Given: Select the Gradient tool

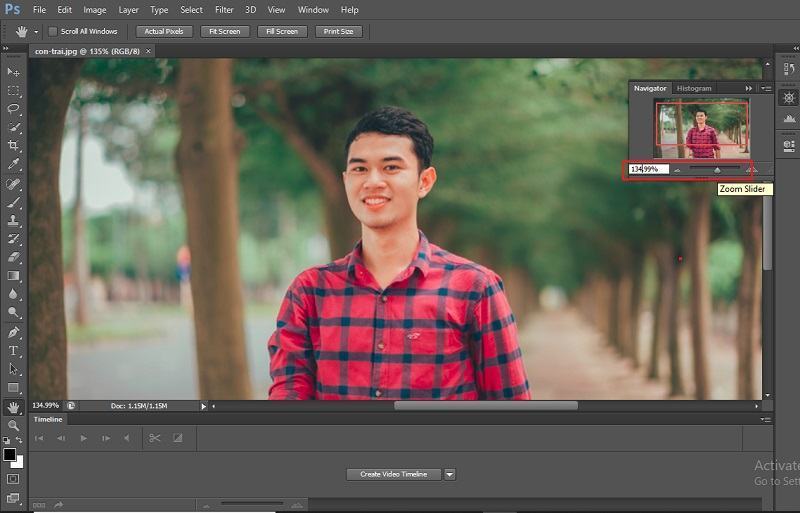Looking at the screenshot, I should [13, 276].
